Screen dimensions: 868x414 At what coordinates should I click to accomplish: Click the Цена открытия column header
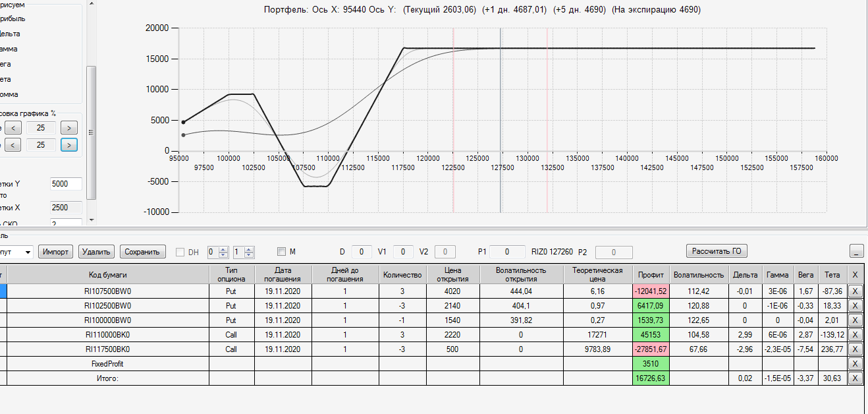[452, 274]
